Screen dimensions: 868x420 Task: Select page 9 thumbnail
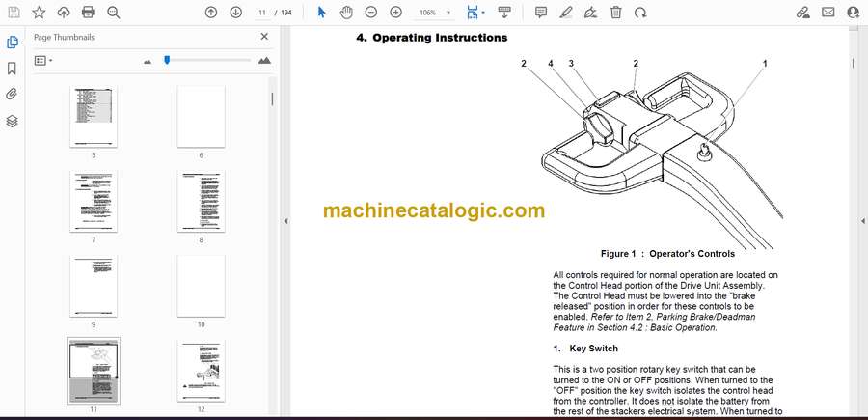[93, 286]
